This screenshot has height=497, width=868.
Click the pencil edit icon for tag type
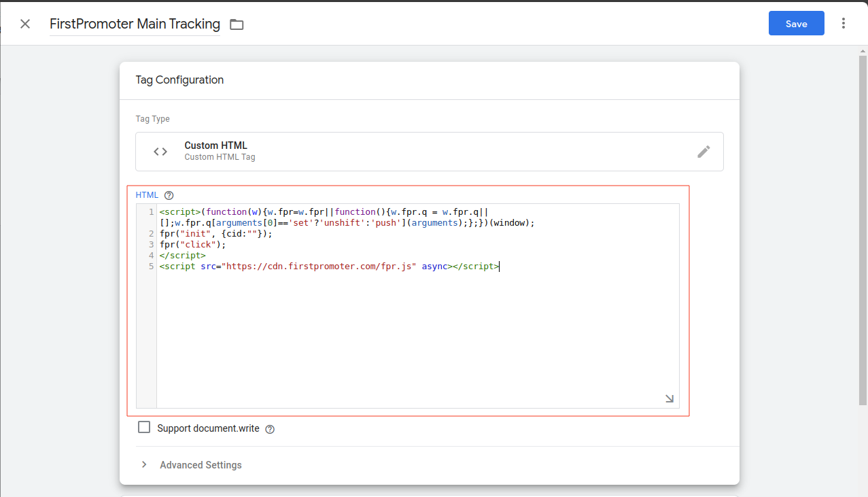coord(704,152)
